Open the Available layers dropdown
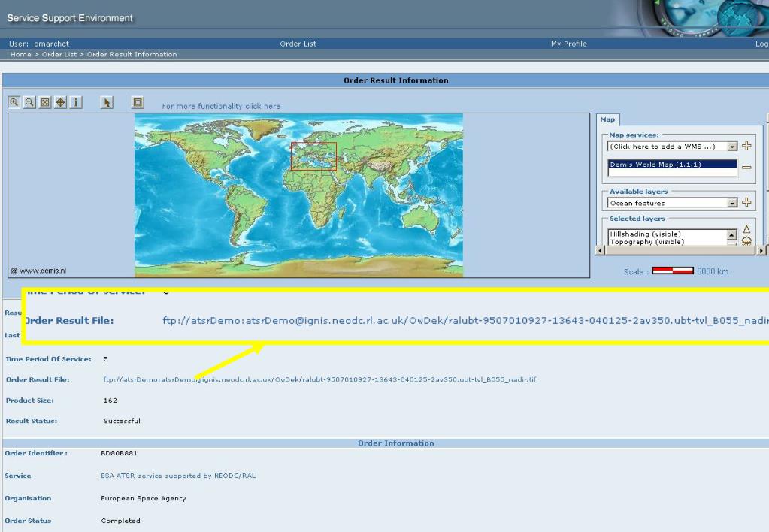 pos(732,202)
